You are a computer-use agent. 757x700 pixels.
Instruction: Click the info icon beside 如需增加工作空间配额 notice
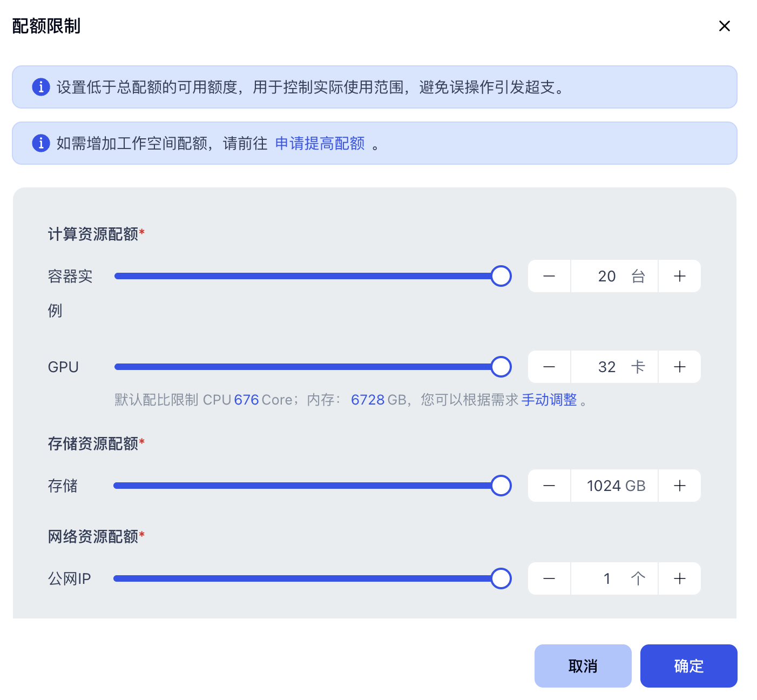tap(41, 143)
